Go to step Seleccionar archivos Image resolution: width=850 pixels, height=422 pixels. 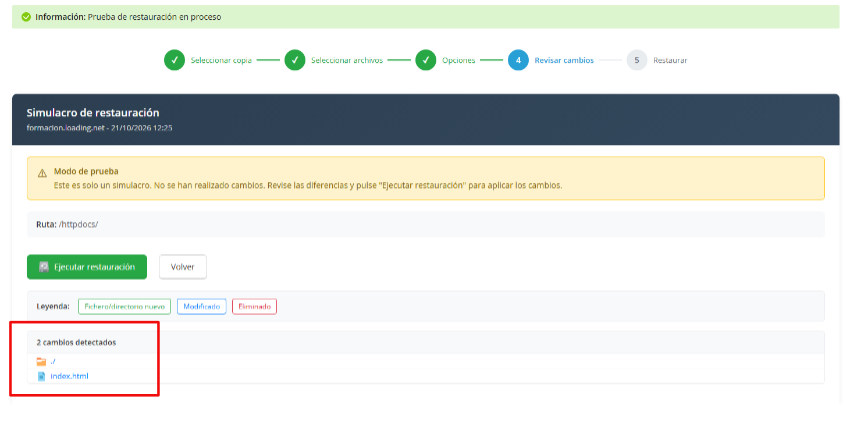(x=347, y=60)
